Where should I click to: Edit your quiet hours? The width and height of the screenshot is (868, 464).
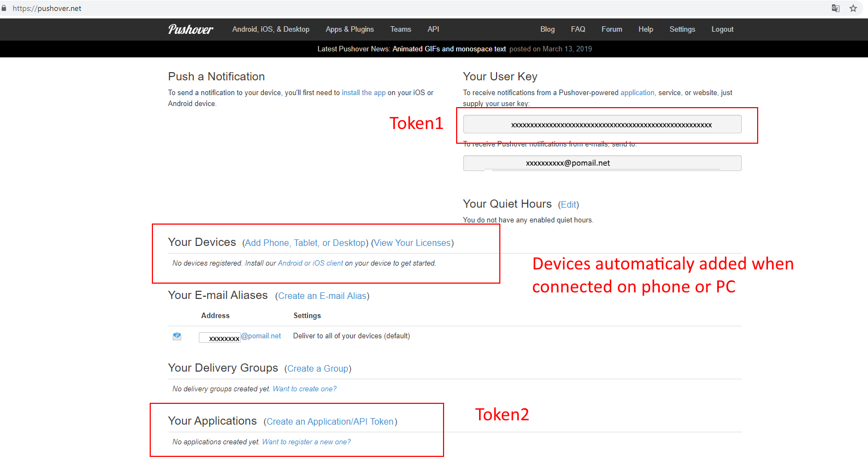(568, 205)
